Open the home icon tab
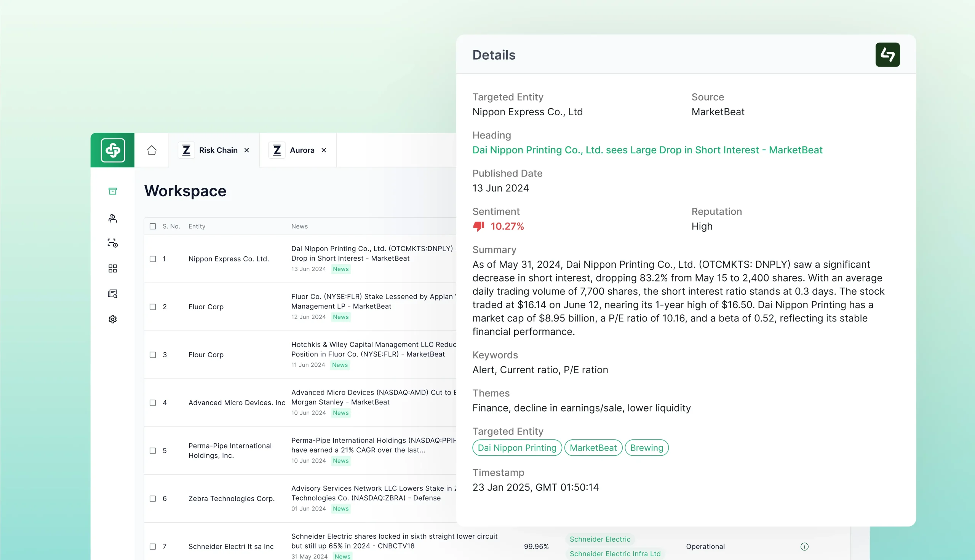Viewport: 975px width, 560px height. (152, 150)
